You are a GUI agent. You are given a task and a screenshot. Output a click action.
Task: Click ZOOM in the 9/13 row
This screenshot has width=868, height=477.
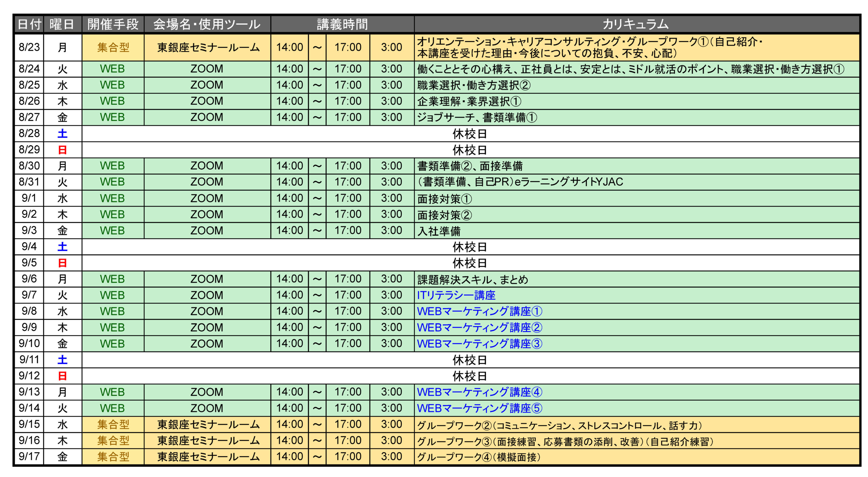[x=206, y=392]
